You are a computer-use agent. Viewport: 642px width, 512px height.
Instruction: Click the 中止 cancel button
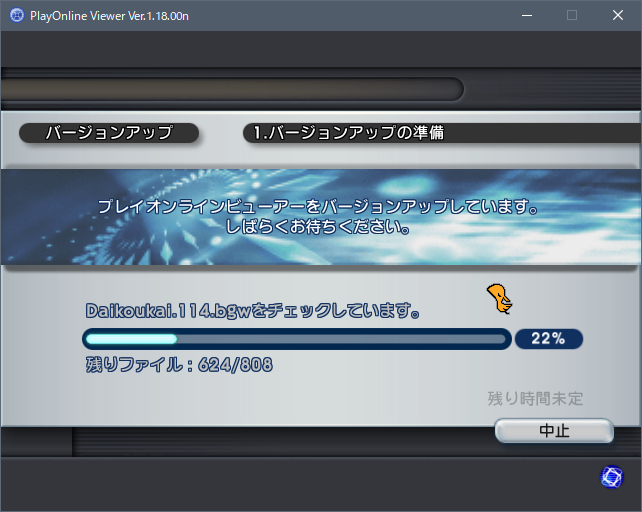click(554, 430)
